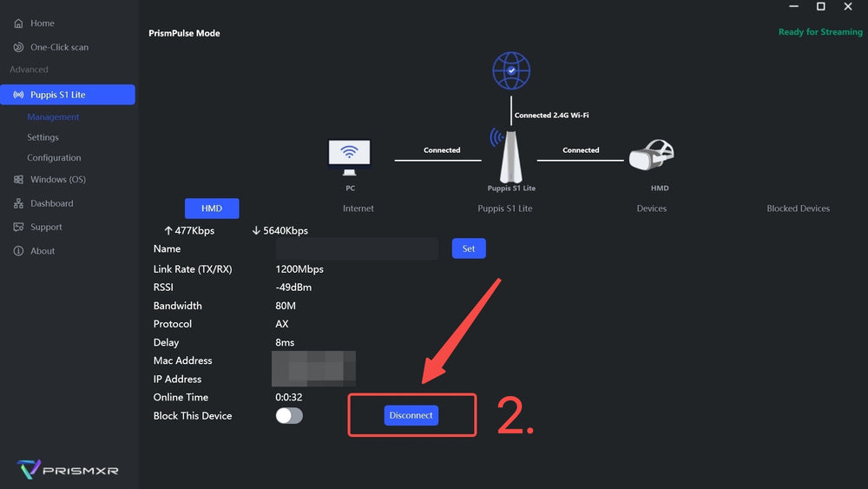Viewport: 868px width, 489px height.
Task: Click into the Name input field
Action: tap(357, 248)
